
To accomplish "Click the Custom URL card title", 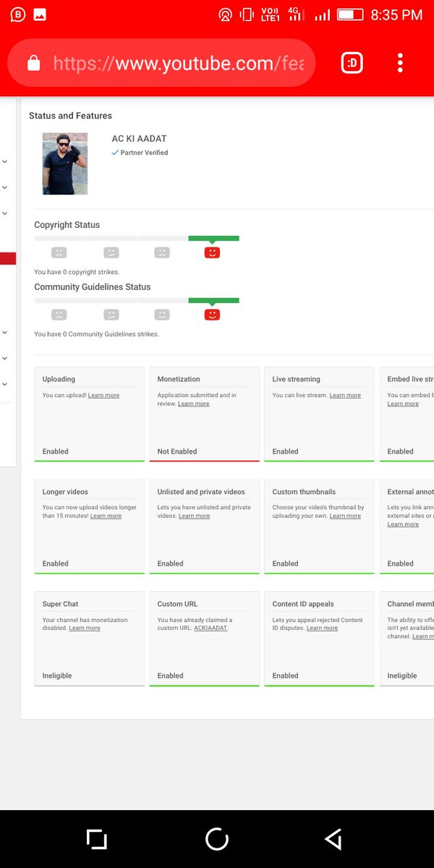I will (177, 604).
